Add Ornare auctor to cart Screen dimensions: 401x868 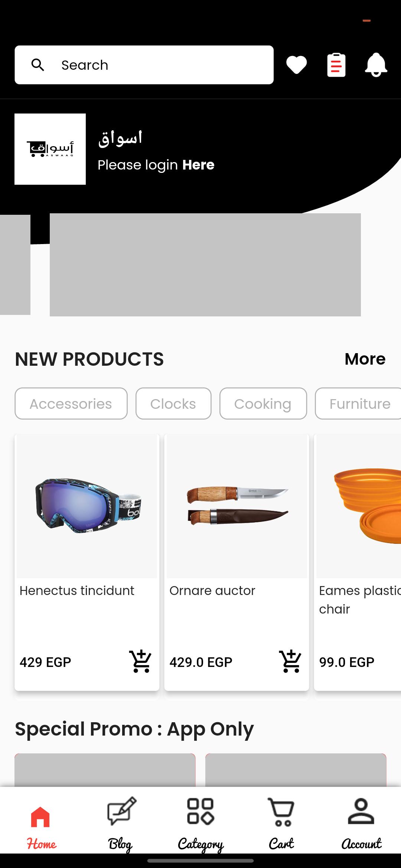pyautogui.click(x=290, y=661)
